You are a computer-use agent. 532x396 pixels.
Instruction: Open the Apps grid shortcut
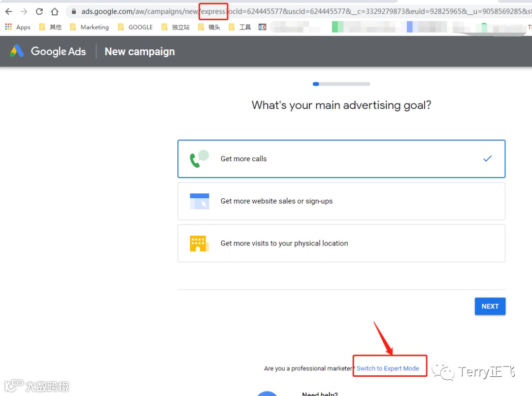(x=18, y=27)
